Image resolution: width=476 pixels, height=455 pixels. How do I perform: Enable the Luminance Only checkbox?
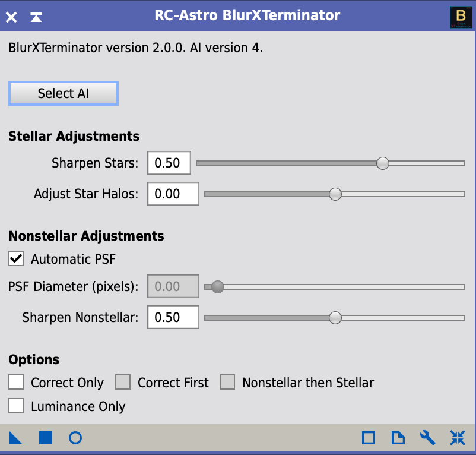point(16,406)
